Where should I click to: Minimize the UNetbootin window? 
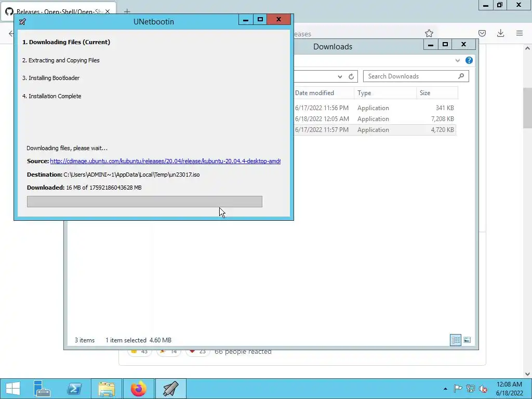246,20
